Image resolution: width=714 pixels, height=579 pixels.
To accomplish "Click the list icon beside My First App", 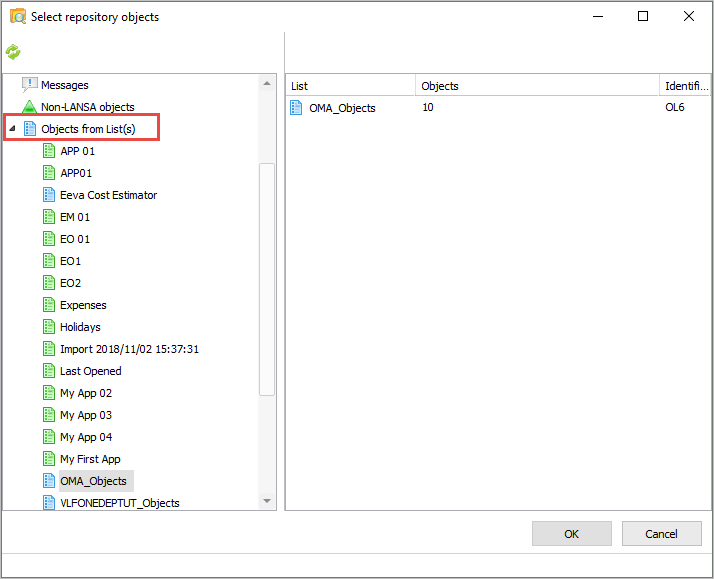I will pos(49,459).
